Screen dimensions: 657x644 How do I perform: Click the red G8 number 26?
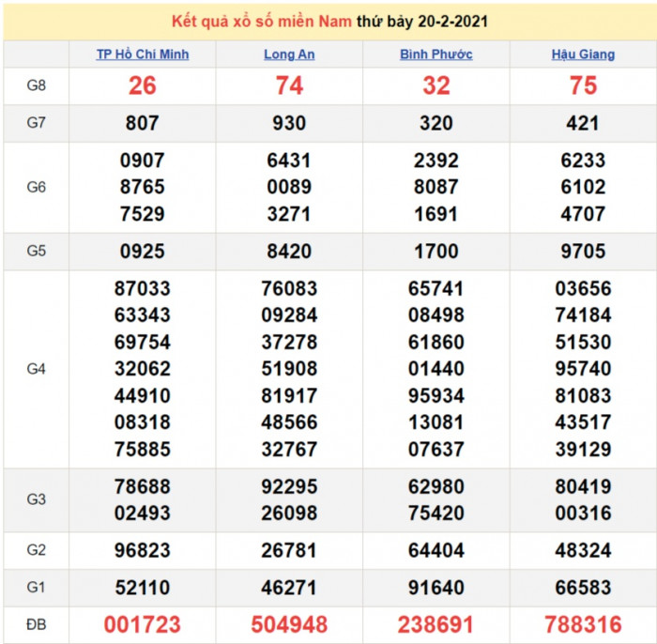(143, 86)
